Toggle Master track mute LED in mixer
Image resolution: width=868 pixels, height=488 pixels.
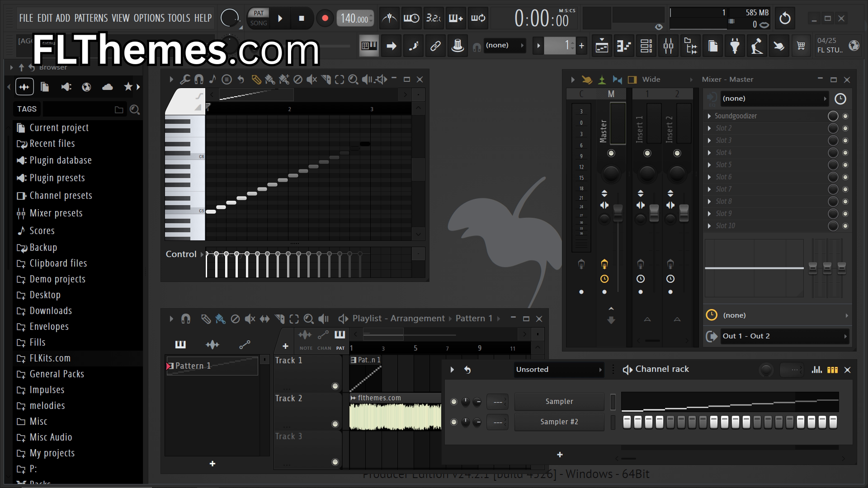(x=611, y=153)
